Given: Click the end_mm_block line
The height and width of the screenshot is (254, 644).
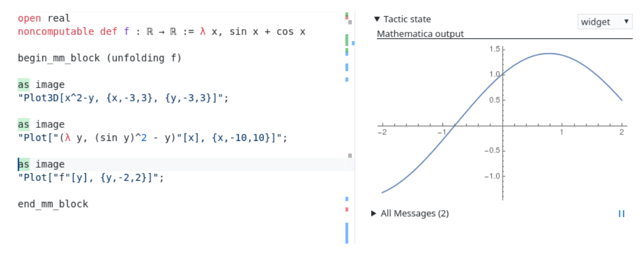Looking at the screenshot, I should (53, 204).
